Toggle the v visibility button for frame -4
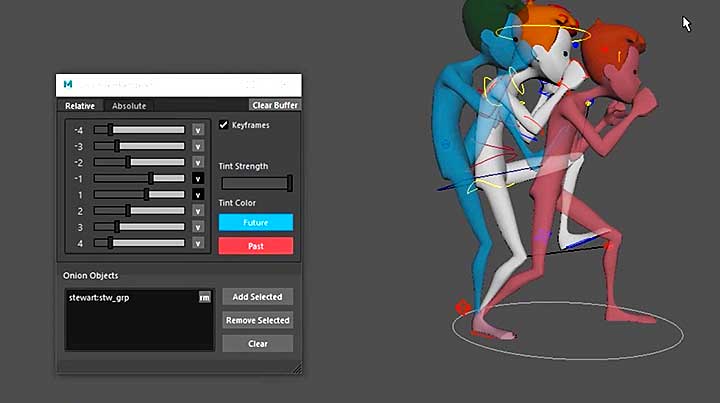Viewport: 720px width, 403px height. point(198,130)
